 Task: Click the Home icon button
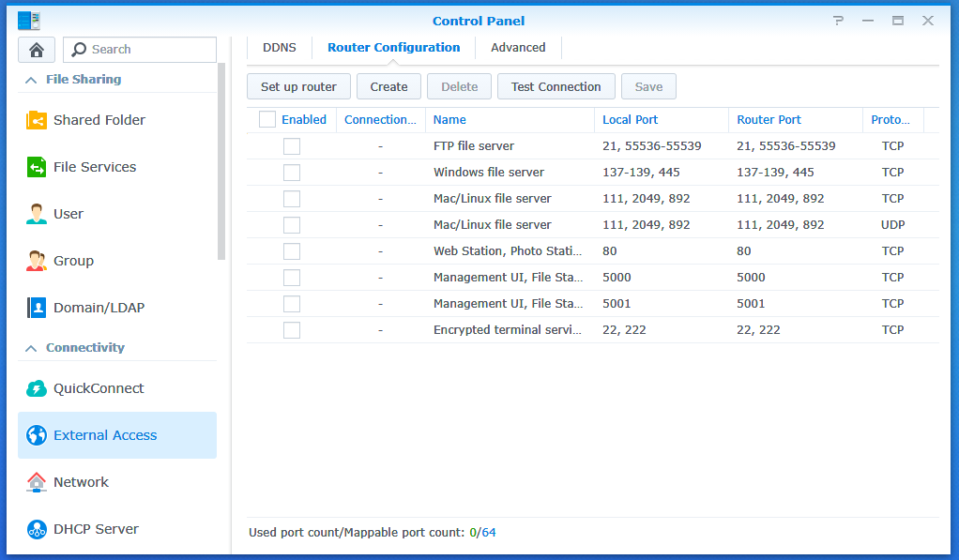[x=37, y=50]
